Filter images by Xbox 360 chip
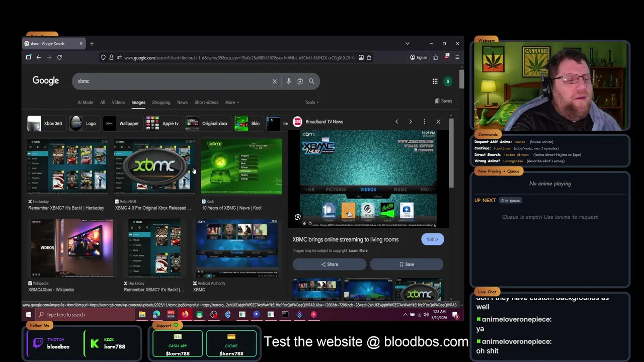This screenshot has width=644, height=362. point(46,123)
